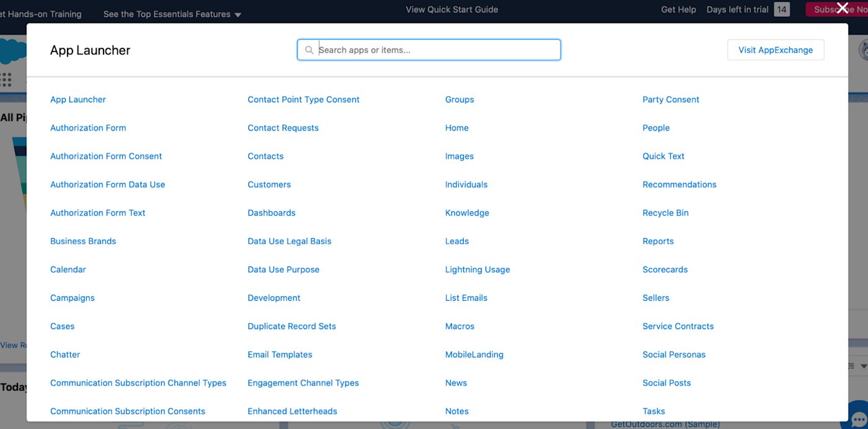
Task: Open Enhanced Letterheads
Action: (293, 411)
